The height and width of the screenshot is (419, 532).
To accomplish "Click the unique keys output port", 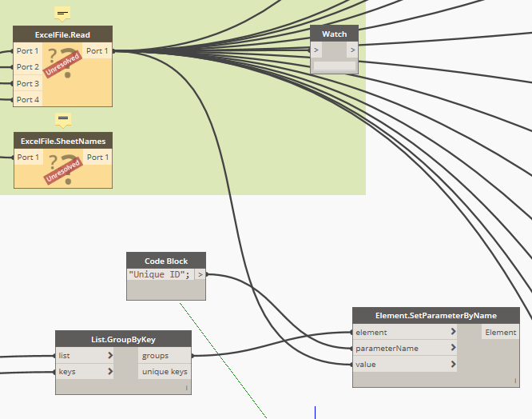I will [x=165, y=372].
